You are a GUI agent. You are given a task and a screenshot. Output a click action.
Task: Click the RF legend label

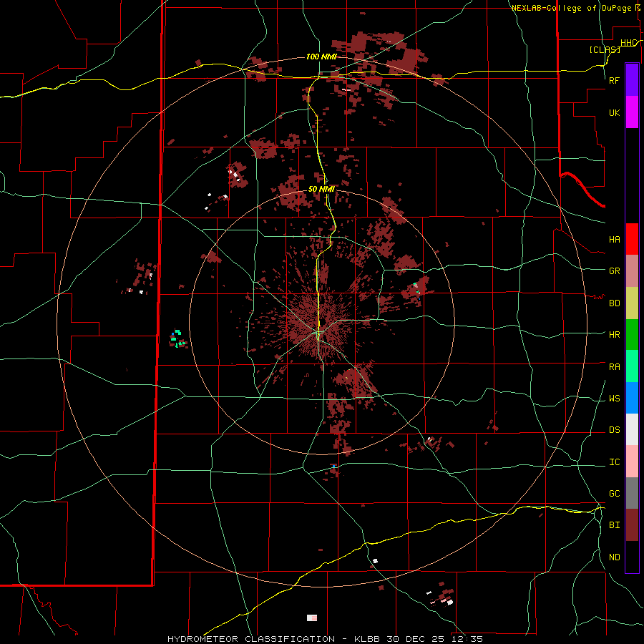(615, 80)
